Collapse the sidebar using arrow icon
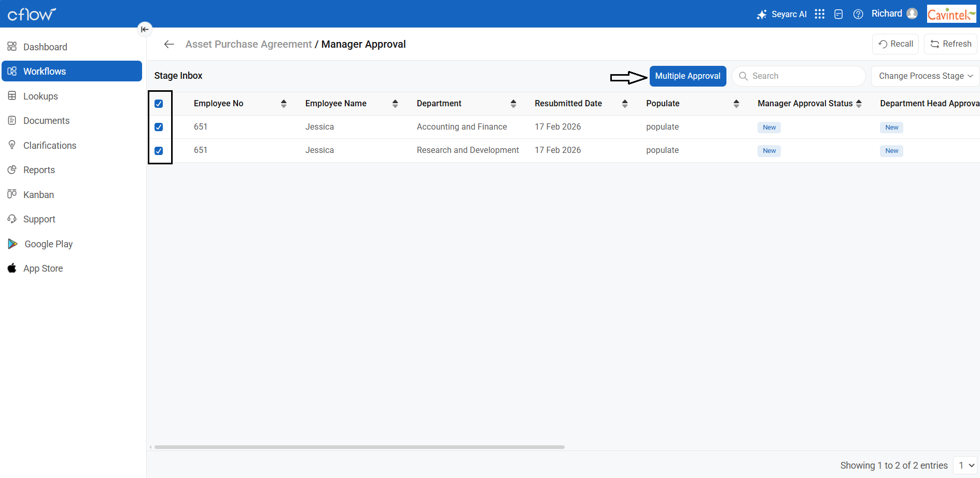 145,29
